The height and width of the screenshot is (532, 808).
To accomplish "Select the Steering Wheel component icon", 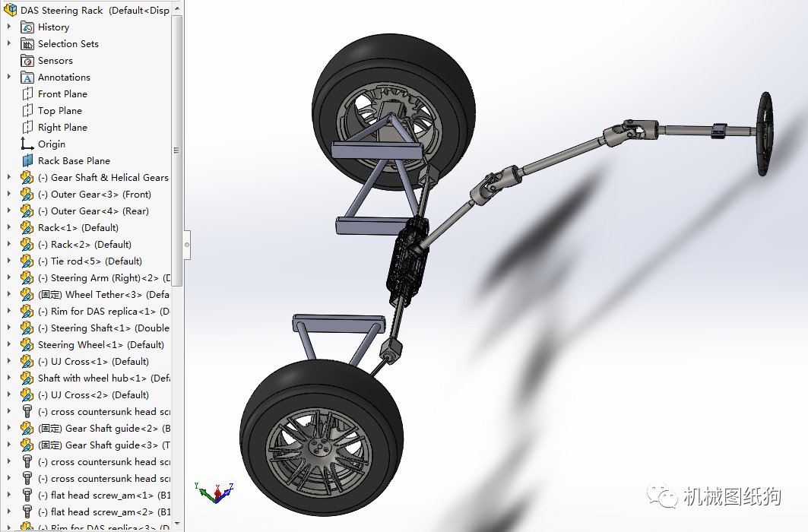I will 28,344.
